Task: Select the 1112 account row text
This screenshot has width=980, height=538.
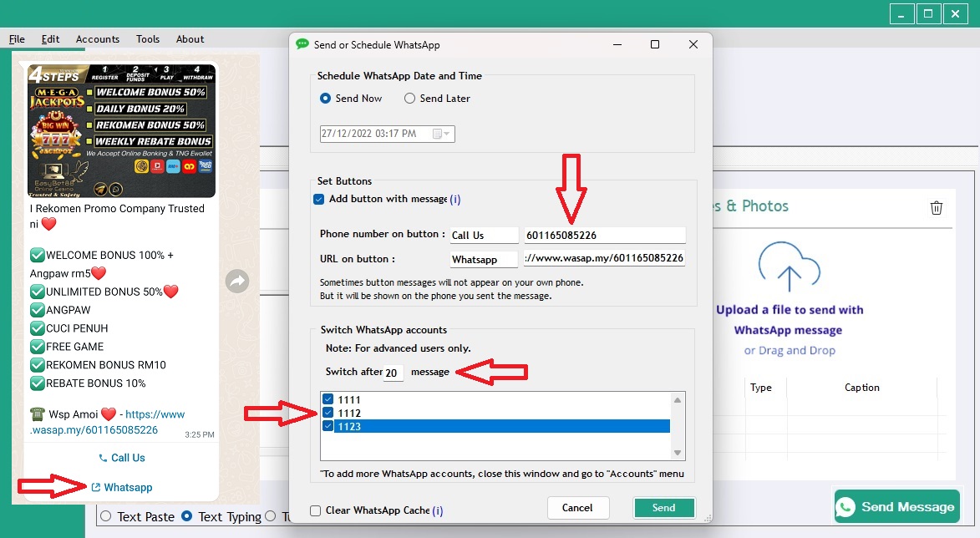Action: click(x=349, y=414)
